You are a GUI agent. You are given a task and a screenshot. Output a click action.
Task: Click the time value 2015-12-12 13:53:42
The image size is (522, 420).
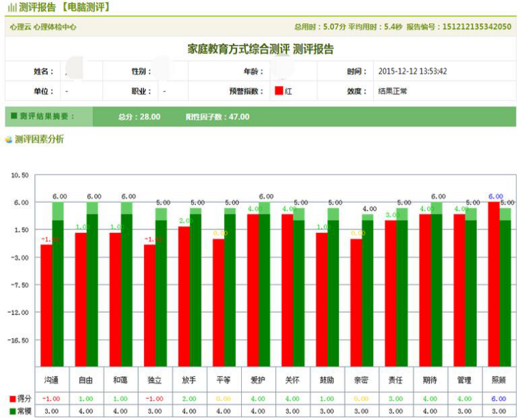(413, 71)
